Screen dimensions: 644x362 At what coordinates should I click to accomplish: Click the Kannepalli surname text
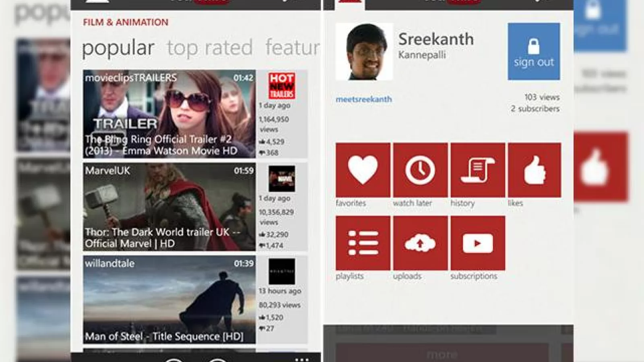422,55
